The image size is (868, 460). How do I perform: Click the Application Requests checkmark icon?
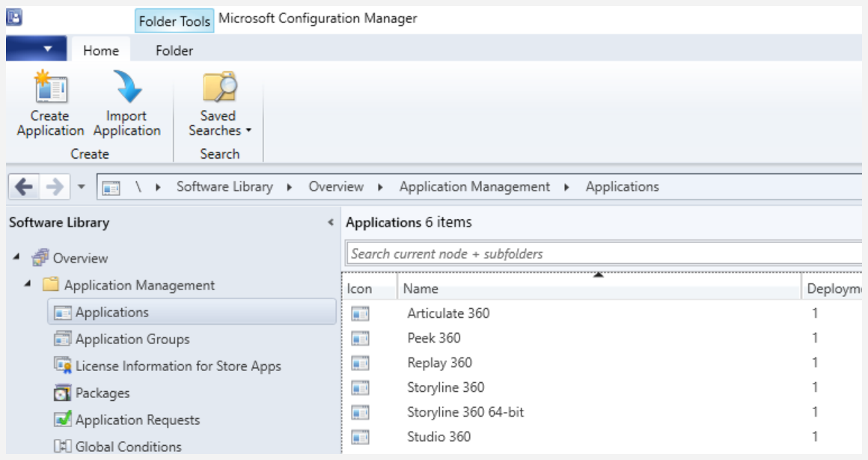click(63, 419)
